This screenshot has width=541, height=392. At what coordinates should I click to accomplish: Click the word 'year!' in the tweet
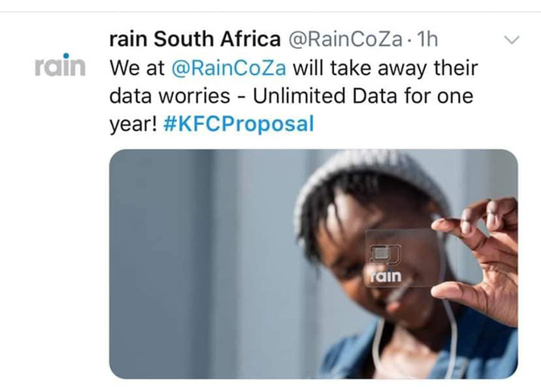point(133,123)
